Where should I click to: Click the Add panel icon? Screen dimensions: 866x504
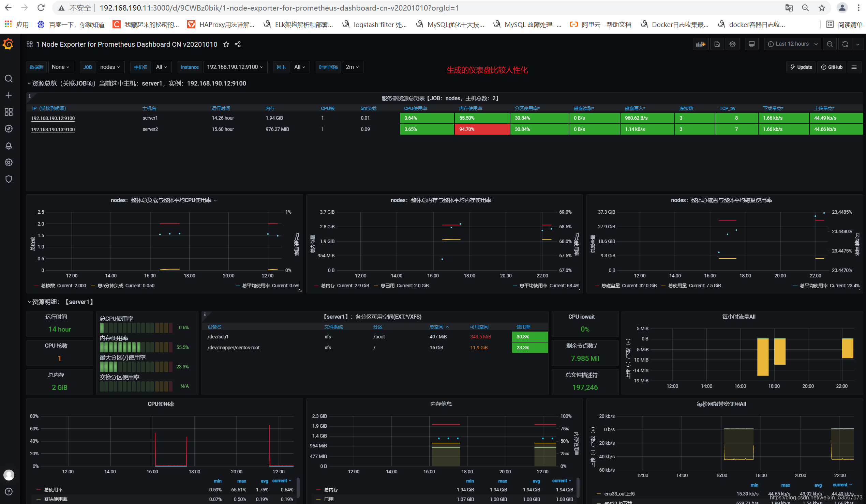click(700, 44)
